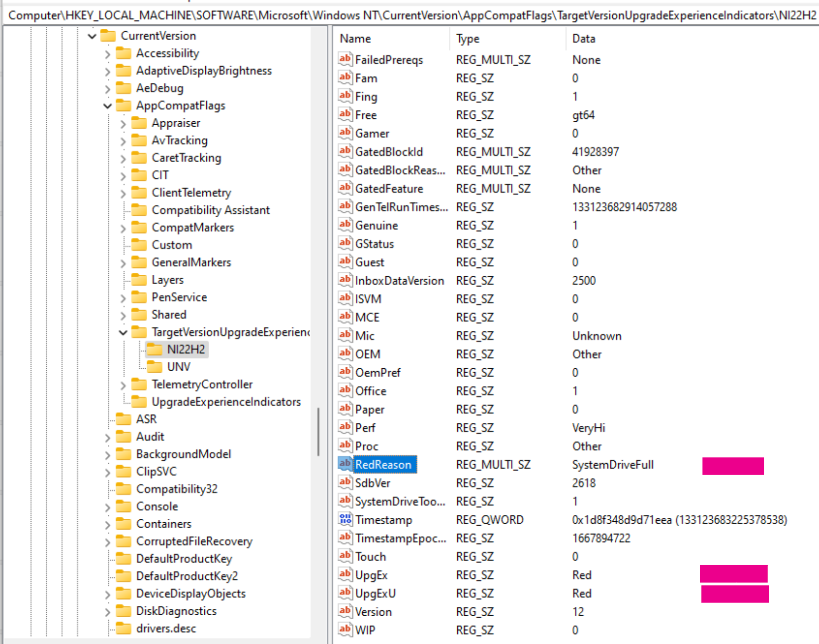Image resolution: width=819 pixels, height=644 pixels.
Task: Click the registry path address bar
Action: (x=409, y=15)
